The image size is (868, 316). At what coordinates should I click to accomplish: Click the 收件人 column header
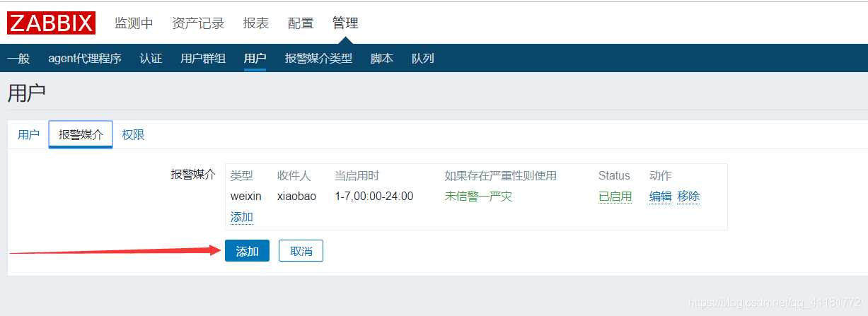click(294, 176)
